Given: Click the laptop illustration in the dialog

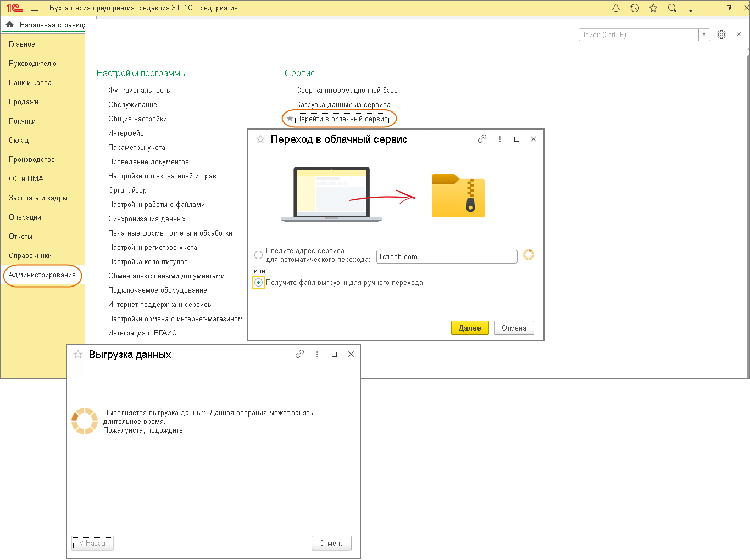Looking at the screenshot, I should (331, 194).
